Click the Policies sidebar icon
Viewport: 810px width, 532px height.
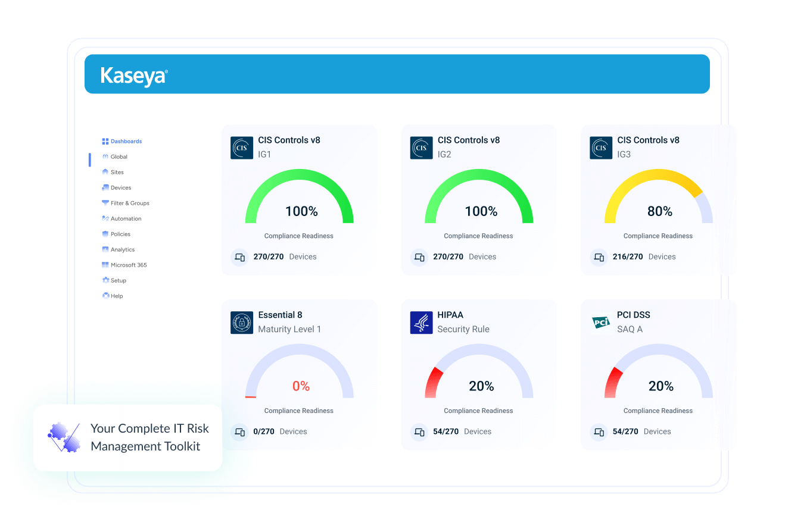[105, 234]
